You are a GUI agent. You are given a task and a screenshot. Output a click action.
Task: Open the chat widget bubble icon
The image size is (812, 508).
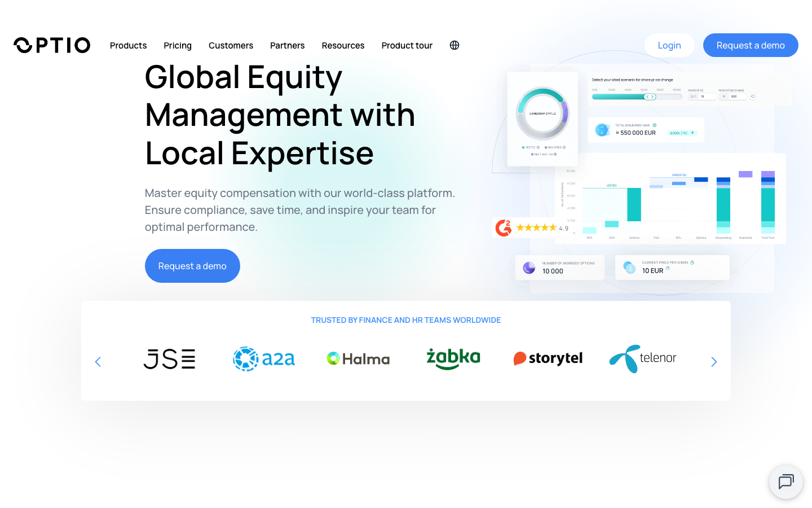coord(786,482)
